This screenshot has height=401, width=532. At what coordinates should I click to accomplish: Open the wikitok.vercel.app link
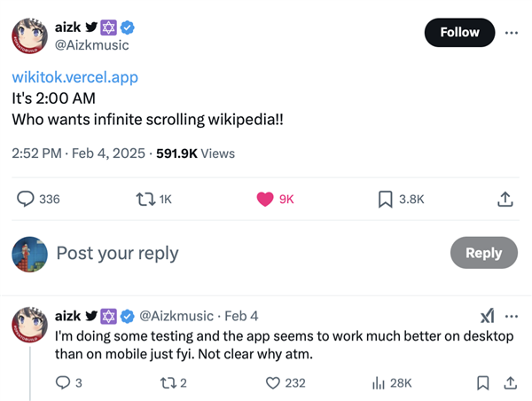coord(74,77)
